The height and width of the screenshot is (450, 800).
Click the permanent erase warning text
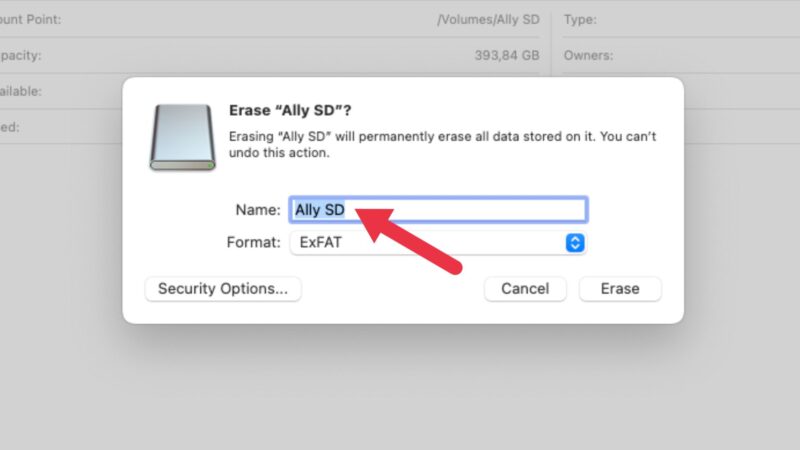(x=442, y=145)
